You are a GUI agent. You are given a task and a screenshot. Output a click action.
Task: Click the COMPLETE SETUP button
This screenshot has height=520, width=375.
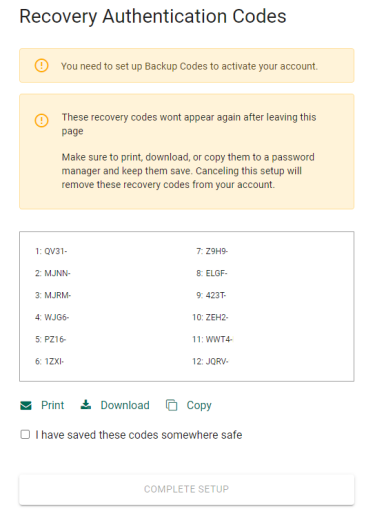(x=187, y=489)
